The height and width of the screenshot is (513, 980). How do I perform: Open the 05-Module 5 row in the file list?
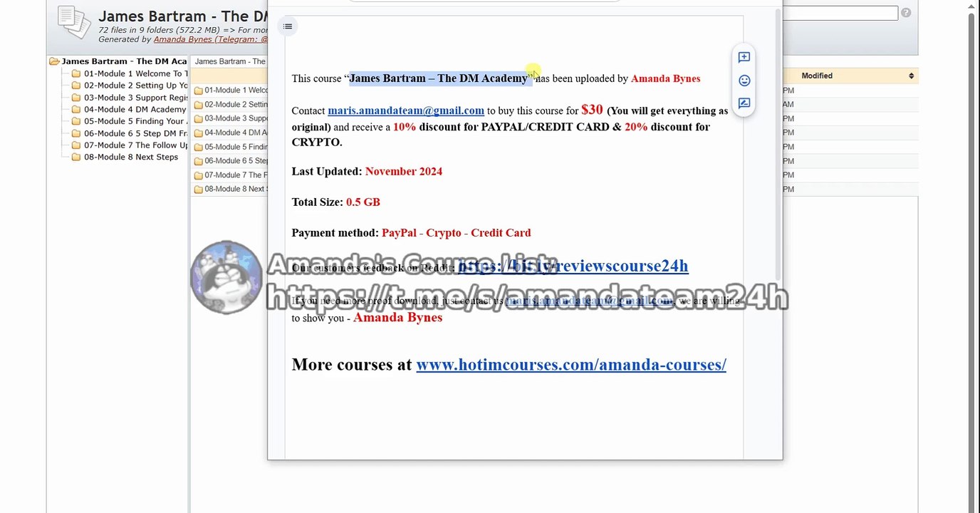(236, 147)
